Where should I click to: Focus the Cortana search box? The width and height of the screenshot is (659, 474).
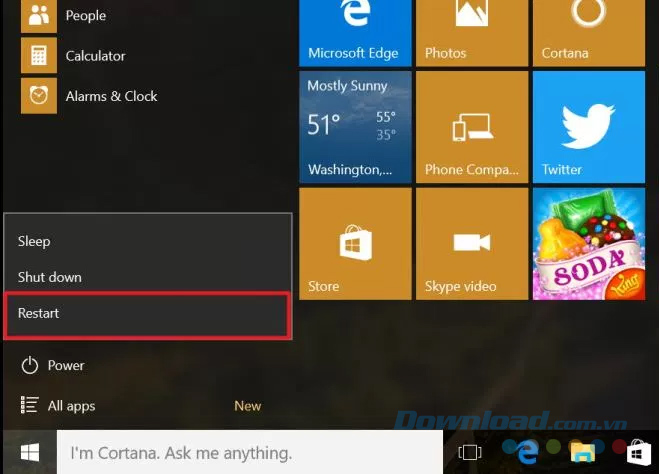click(x=250, y=452)
